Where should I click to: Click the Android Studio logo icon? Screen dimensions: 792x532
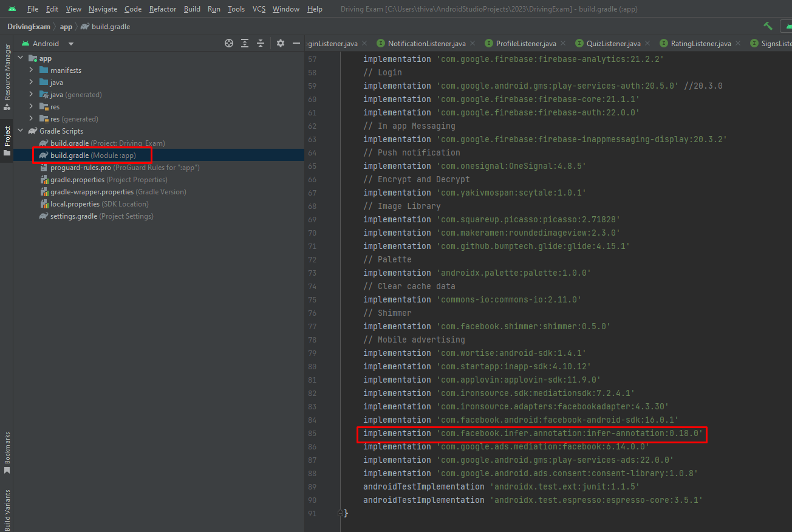pos(12,9)
